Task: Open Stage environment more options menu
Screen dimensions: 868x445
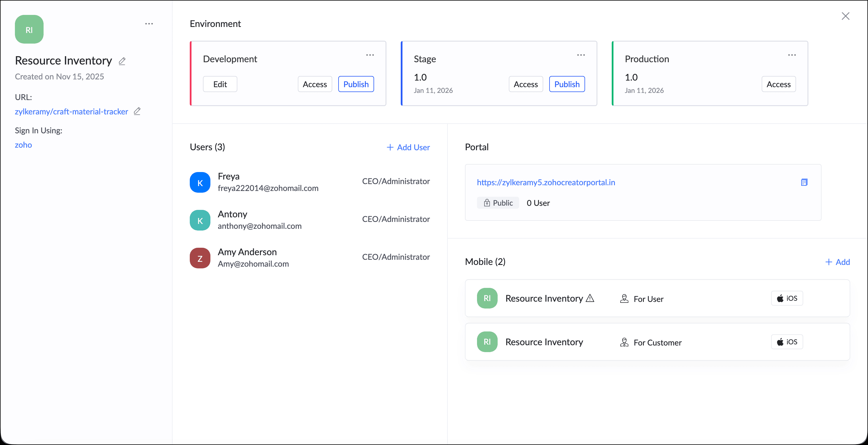Action: point(580,55)
